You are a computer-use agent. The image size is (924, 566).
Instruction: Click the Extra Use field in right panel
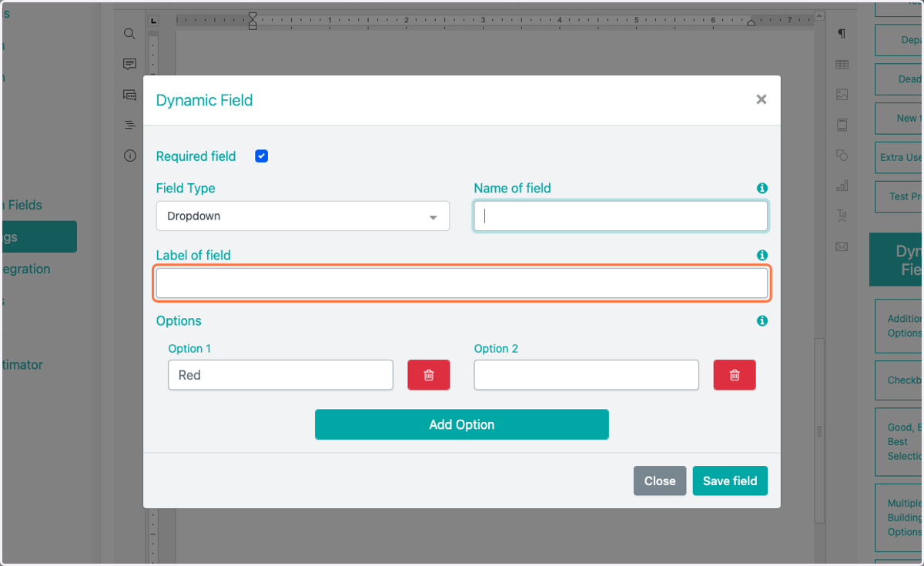pyautogui.click(x=899, y=157)
